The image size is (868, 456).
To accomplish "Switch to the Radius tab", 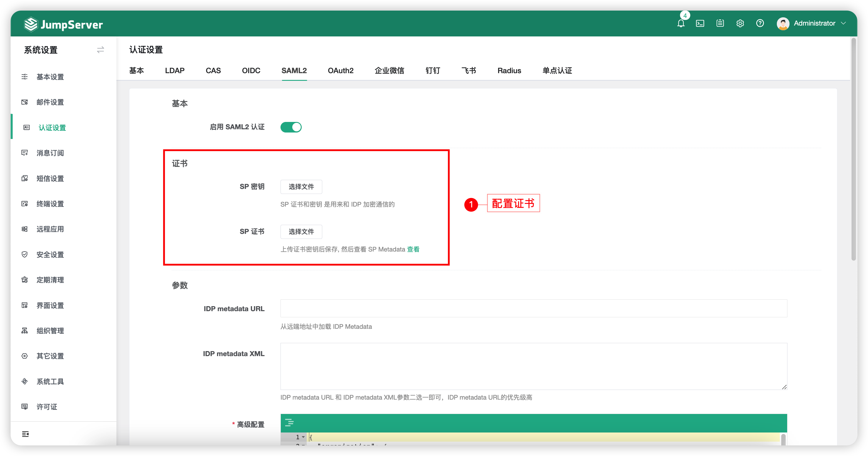I will coord(509,71).
